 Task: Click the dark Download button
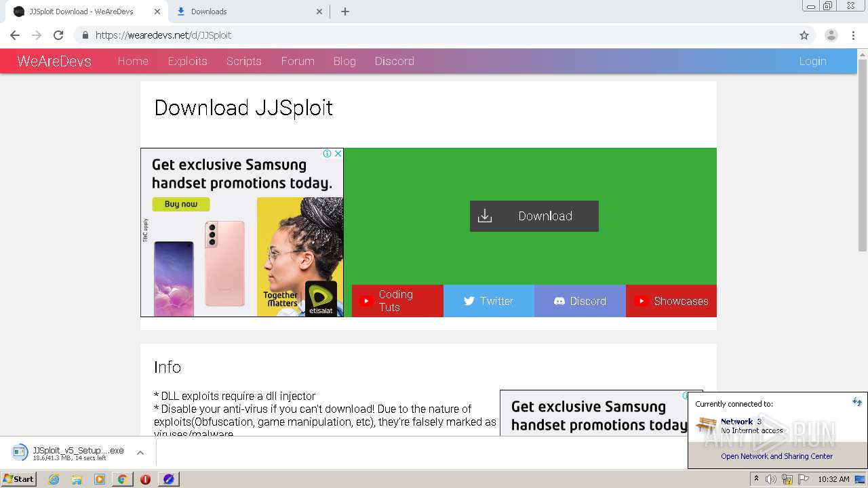(534, 216)
